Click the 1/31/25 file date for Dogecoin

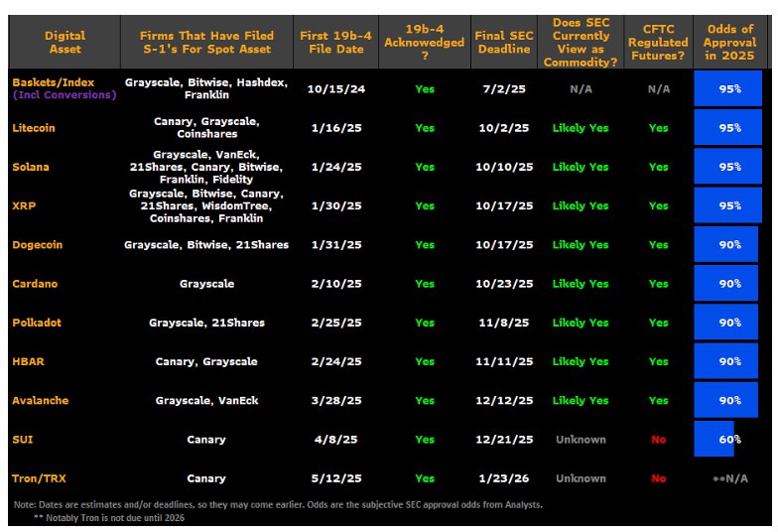pyautogui.click(x=336, y=244)
